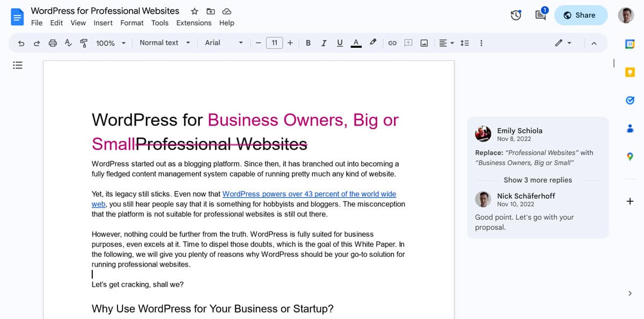
Task: Click the Undo arrow icon
Action: click(21, 43)
